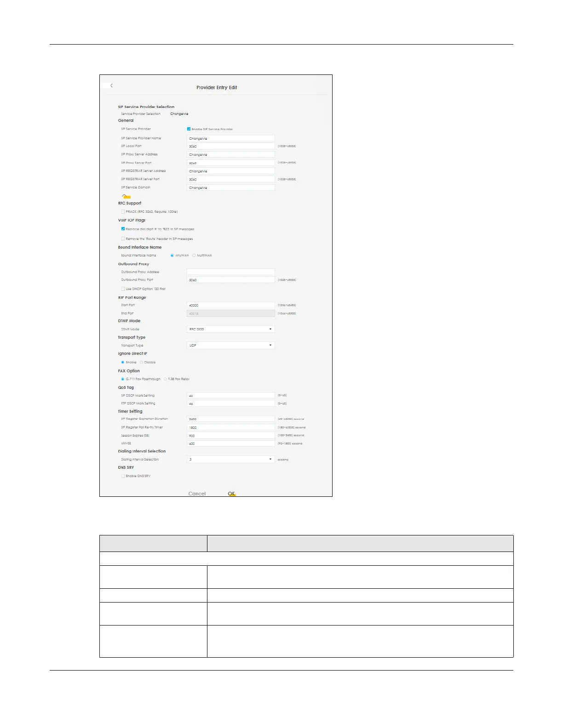This screenshot has width=563, height=728.
Task: Click the 'QoS Tag' heading
Action: (x=126, y=387)
